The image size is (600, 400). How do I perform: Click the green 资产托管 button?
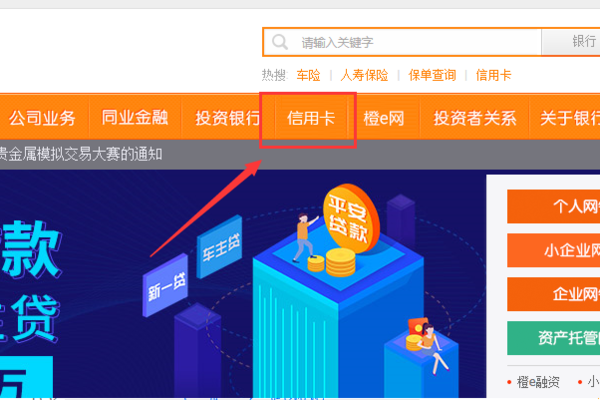point(553,338)
